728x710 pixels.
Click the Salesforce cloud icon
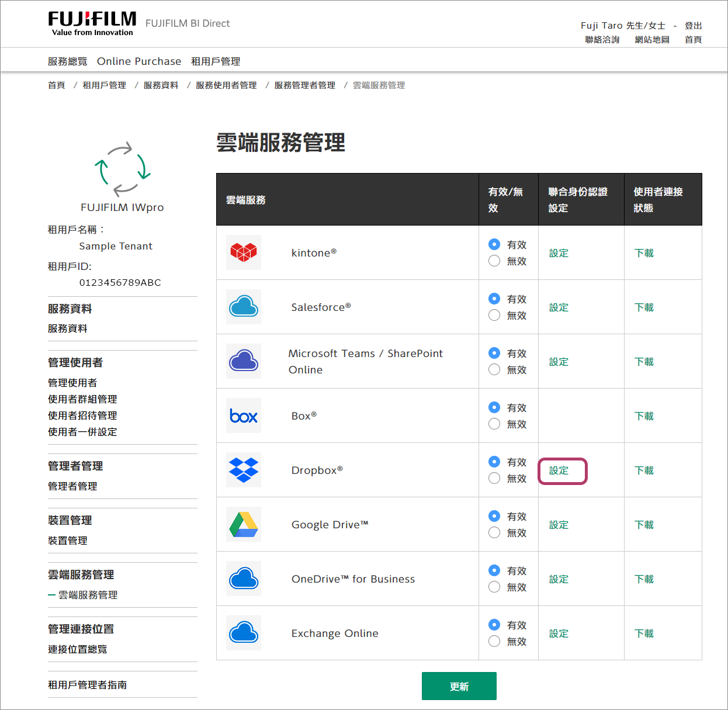coord(244,307)
